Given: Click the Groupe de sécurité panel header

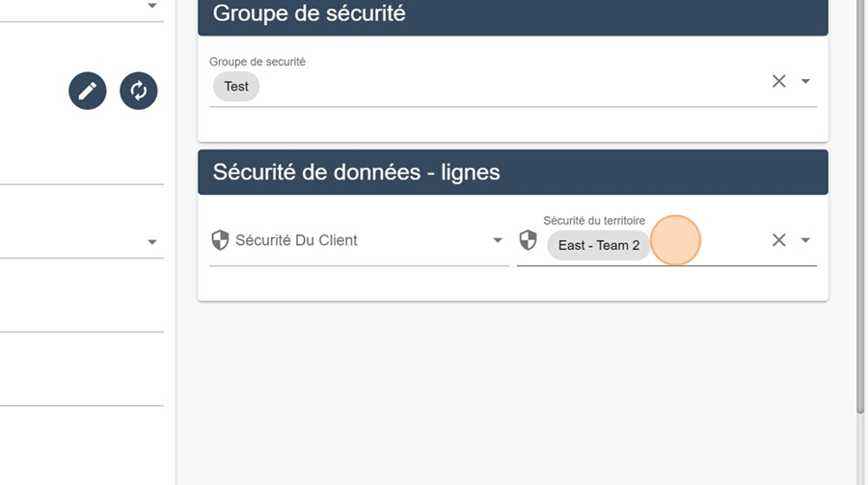Looking at the screenshot, I should [513, 15].
